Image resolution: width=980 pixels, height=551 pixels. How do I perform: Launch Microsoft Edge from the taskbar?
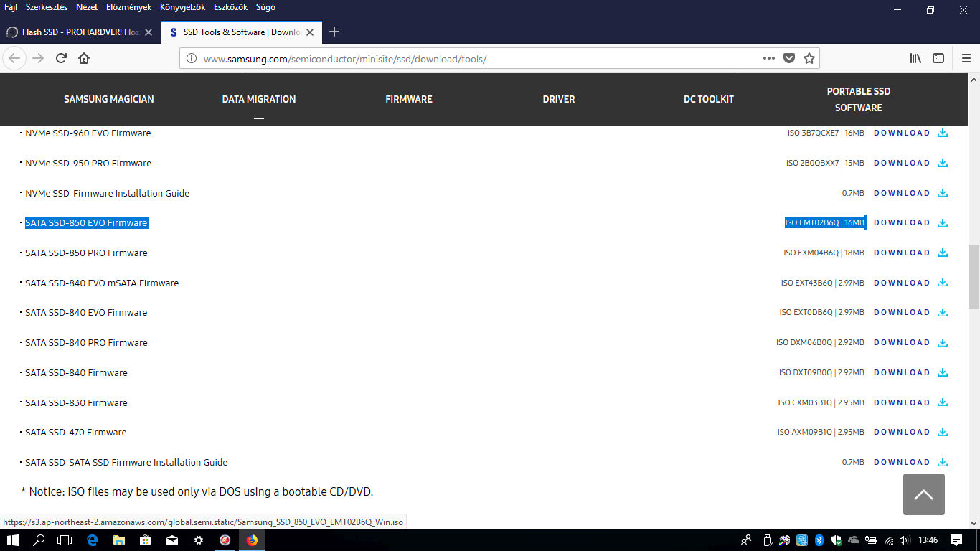(x=93, y=540)
